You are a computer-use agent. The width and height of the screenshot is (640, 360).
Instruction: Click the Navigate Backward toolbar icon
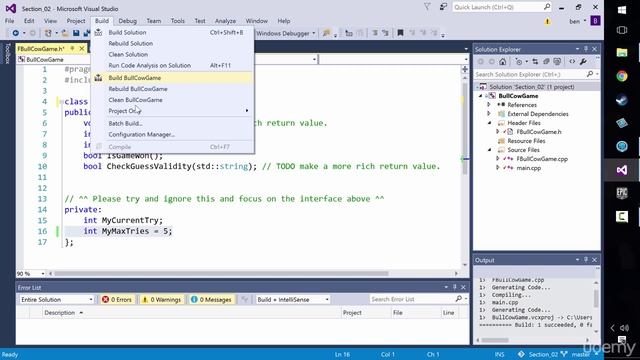pyautogui.click(x=16, y=33)
